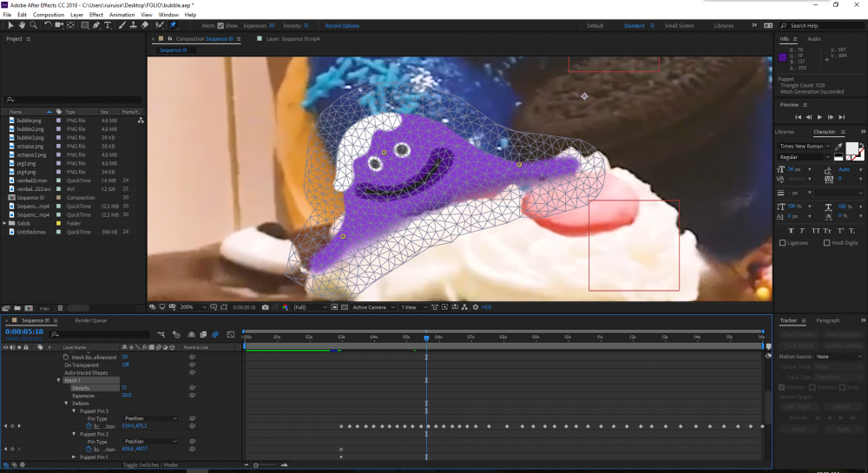Screen dimensions: 868x473
Task: Collapse the Mesh 1 group
Action: pyautogui.click(x=59, y=380)
